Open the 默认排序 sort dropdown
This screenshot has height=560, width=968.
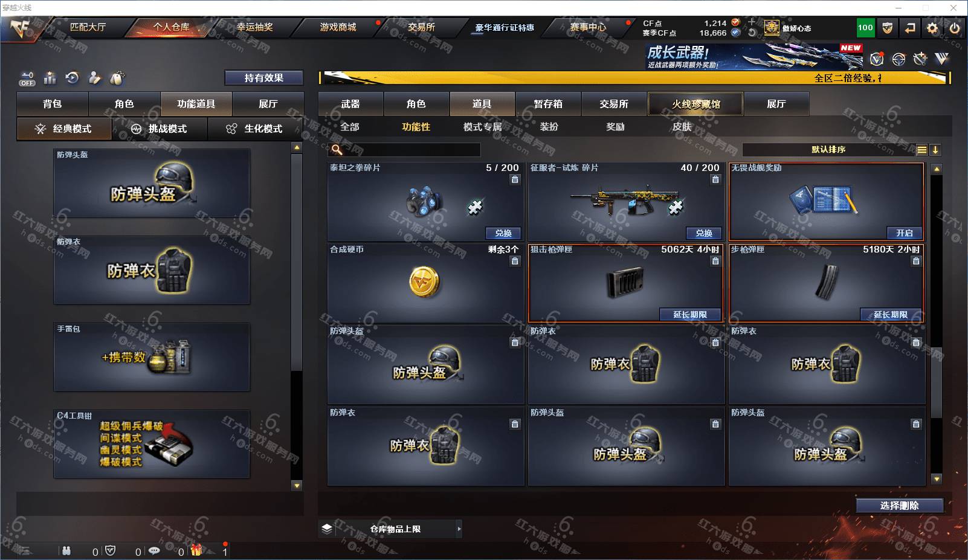tap(828, 150)
